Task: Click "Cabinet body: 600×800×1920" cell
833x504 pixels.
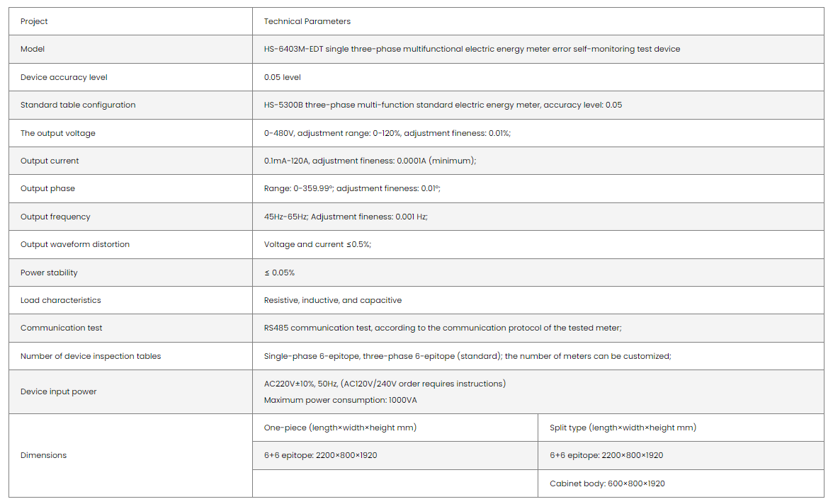Action: 607,483
